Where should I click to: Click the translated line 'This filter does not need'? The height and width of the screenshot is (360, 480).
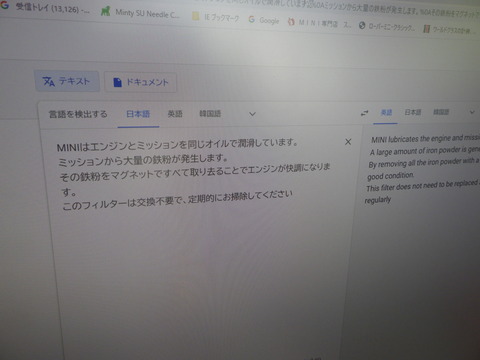click(423, 186)
